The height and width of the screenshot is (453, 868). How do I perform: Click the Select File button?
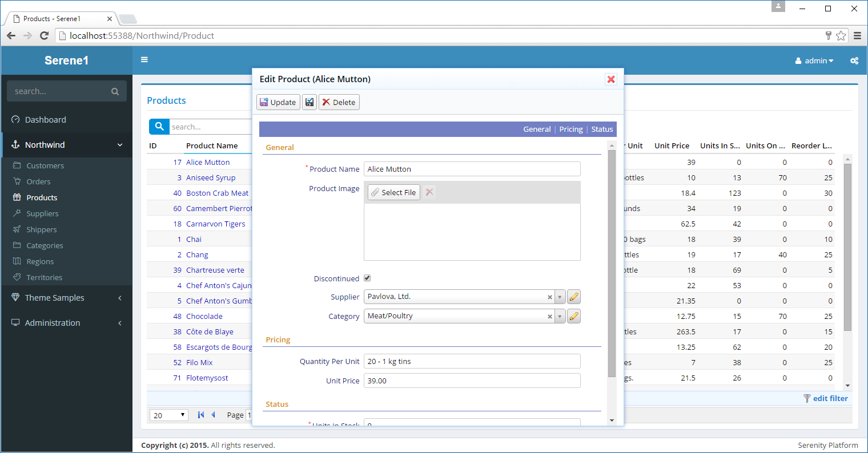click(x=393, y=192)
